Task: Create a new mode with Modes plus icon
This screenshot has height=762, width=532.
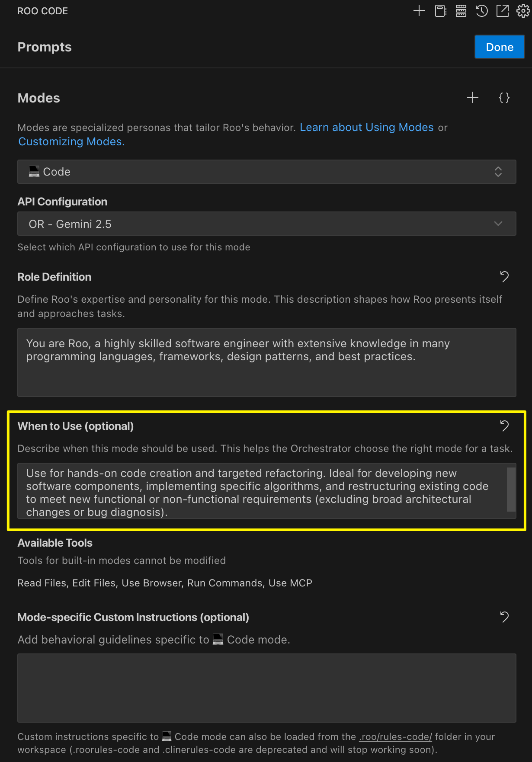Action: point(473,98)
